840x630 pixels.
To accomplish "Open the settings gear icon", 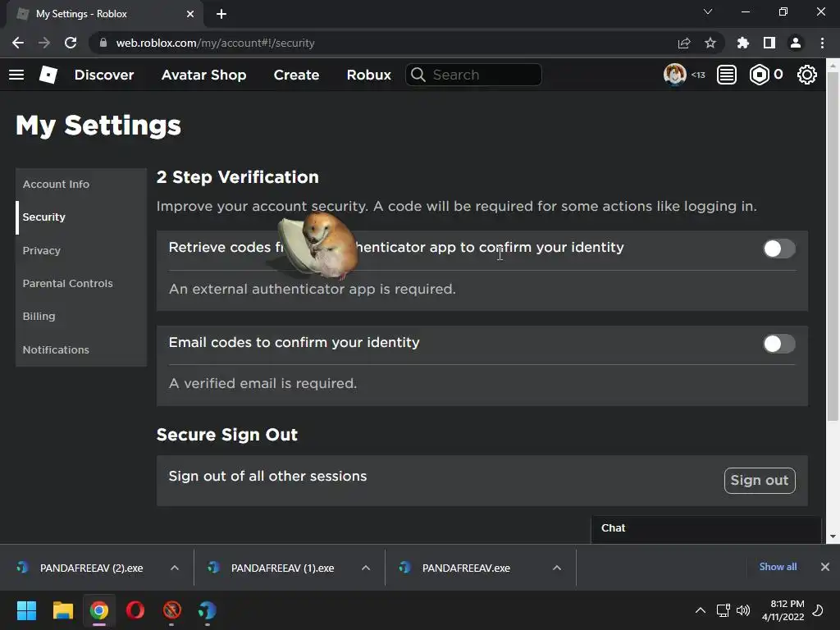I will 807,75.
